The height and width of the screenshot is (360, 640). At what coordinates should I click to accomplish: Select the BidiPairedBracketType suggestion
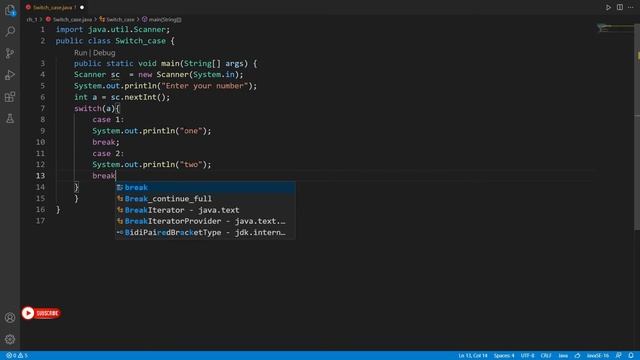(205, 232)
